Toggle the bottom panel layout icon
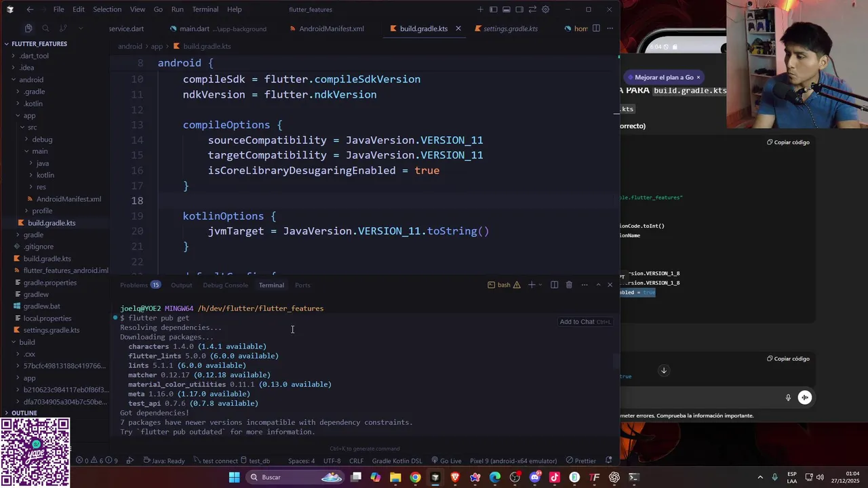Viewport: 868px width, 488px height. 507,9
